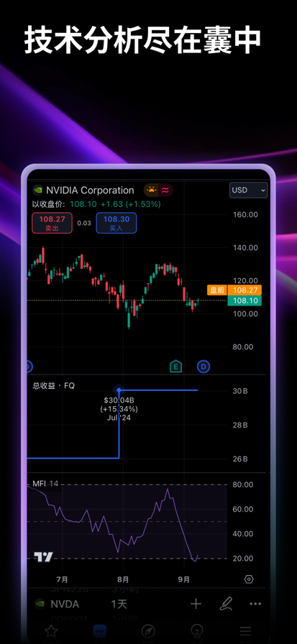The height and width of the screenshot is (644, 297).
Task: Click the TradingView logo on the chart
Action: [43, 557]
